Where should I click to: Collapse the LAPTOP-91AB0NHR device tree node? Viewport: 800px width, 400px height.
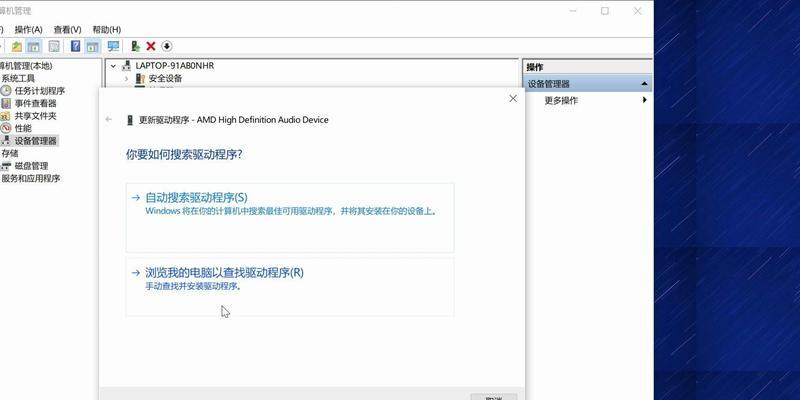pyautogui.click(x=113, y=66)
